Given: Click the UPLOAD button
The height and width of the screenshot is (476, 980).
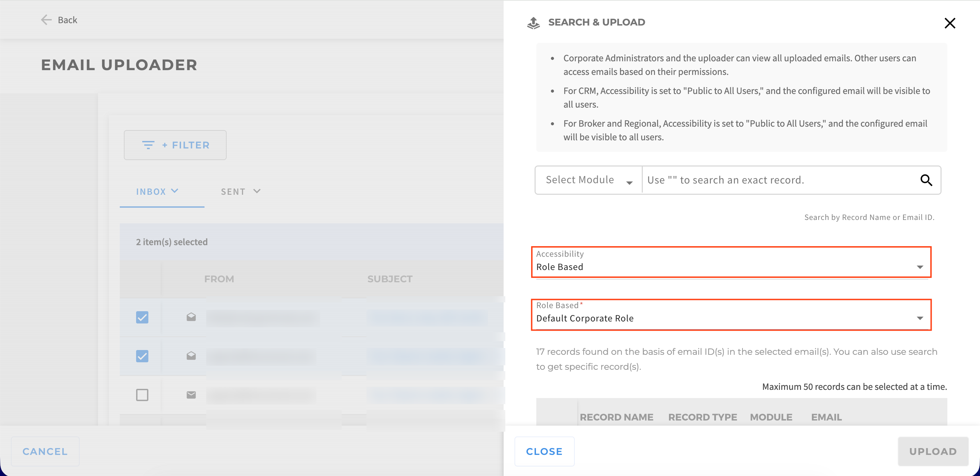Looking at the screenshot, I should 933,451.
